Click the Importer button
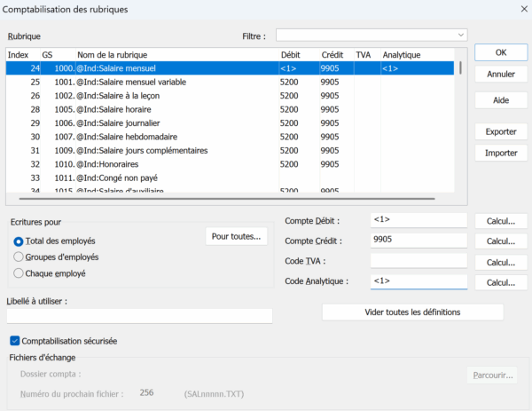The image size is (532, 411). click(501, 153)
